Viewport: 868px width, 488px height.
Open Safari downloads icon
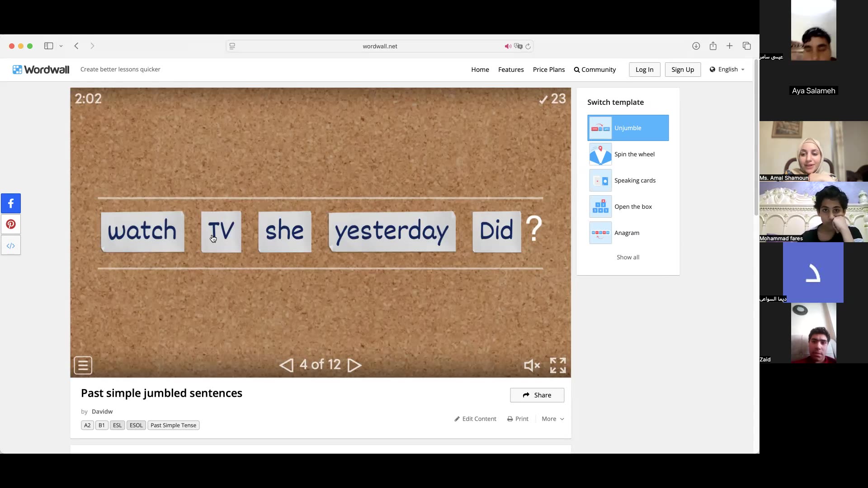[696, 46]
